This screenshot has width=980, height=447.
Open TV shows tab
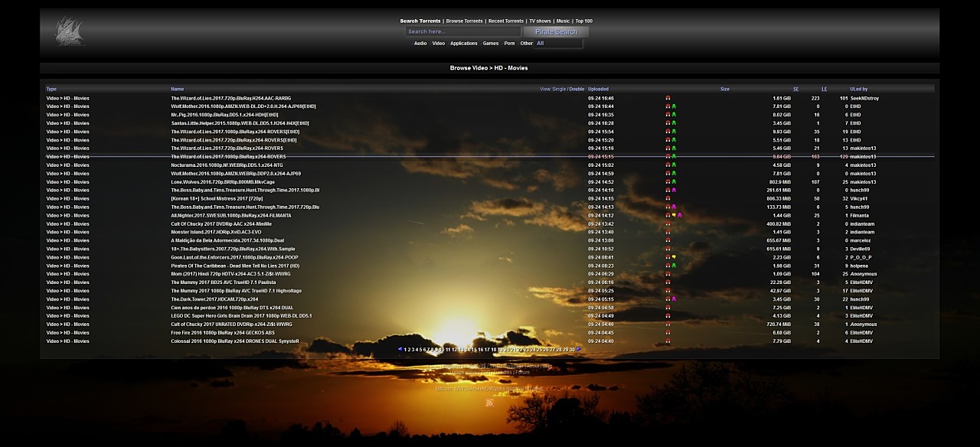[x=540, y=21]
